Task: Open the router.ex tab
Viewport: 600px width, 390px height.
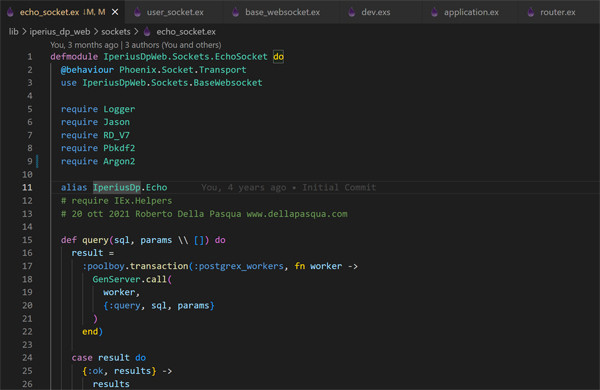Action: coord(558,12)
